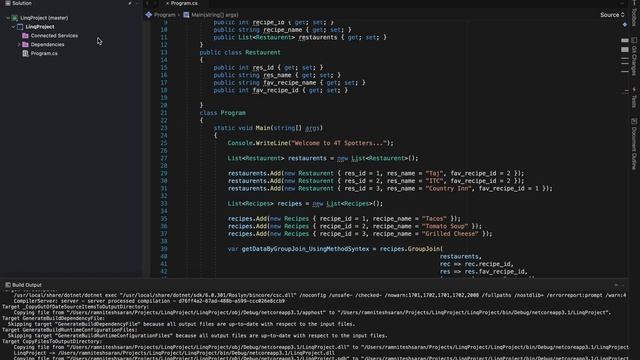
Task: Open the Program breadcrumb dropdown
Action: tap(164, 15)
